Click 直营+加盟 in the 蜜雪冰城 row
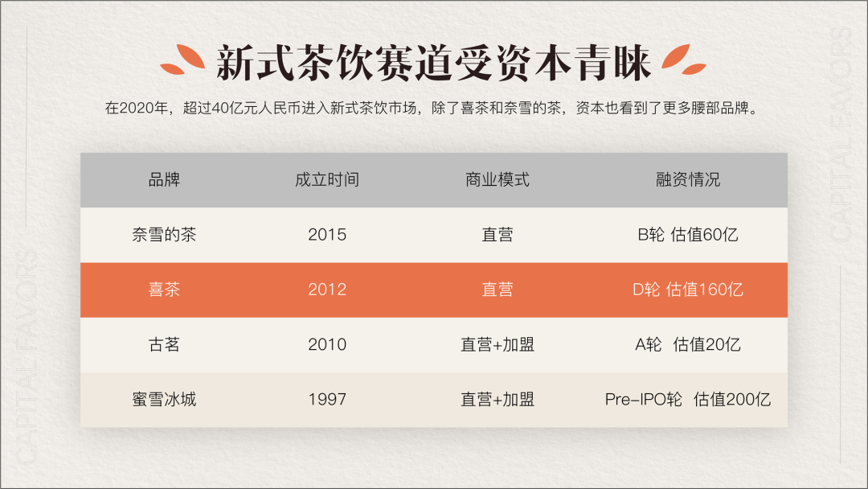 click(x=497, y=399)
